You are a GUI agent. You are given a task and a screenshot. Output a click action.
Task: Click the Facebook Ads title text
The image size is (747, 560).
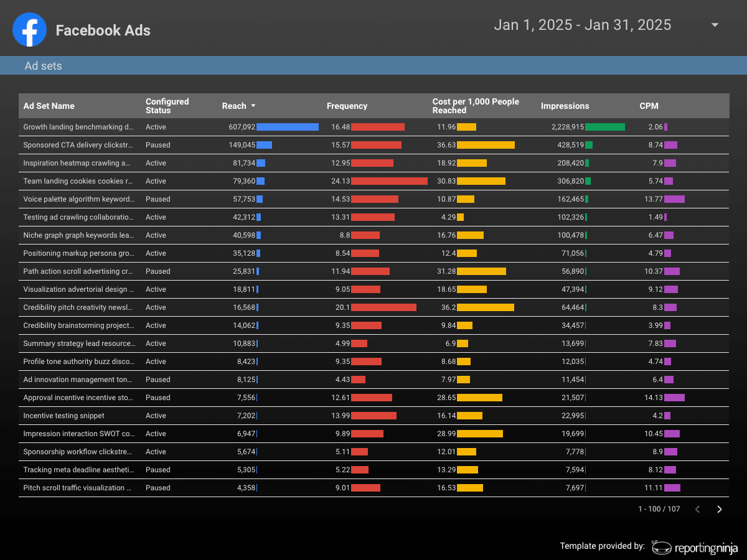pyautogui.click(x=103, y=30)
